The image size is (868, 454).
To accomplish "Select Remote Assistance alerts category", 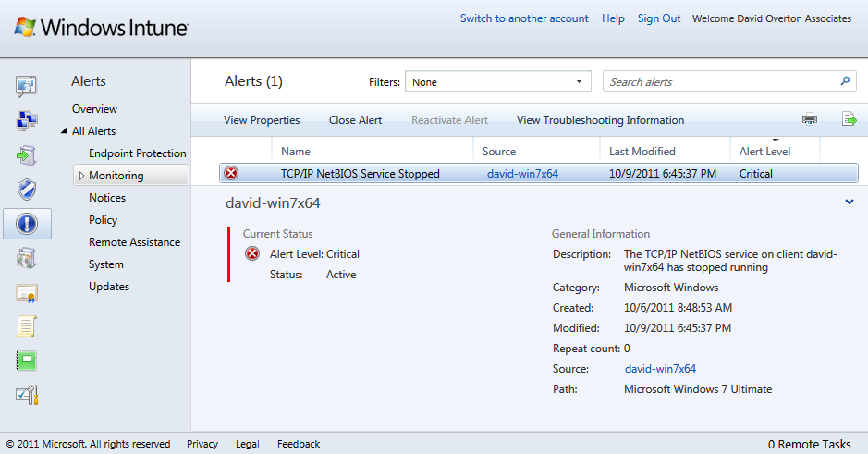I will tap(135, 242).
